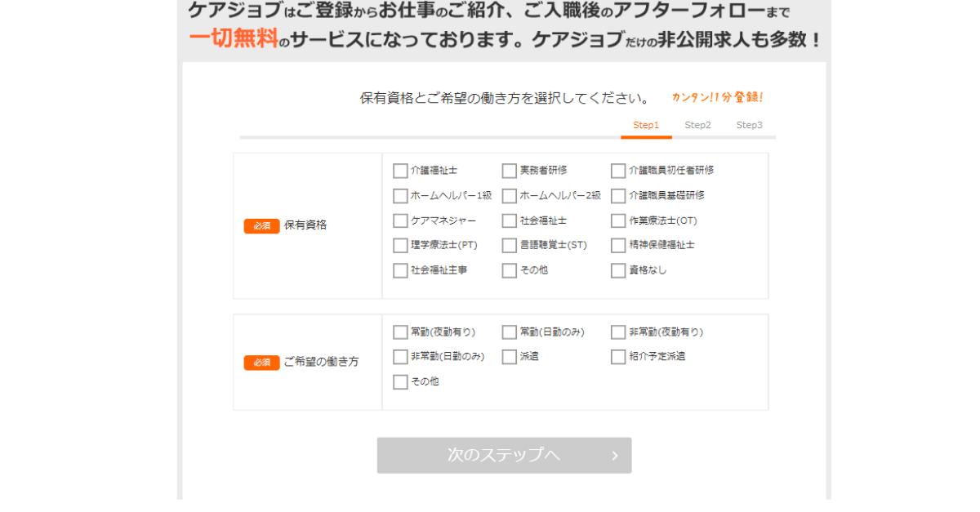
Task: Tick 紹介予定派遣 checkbox
Action: coord(618,357)
